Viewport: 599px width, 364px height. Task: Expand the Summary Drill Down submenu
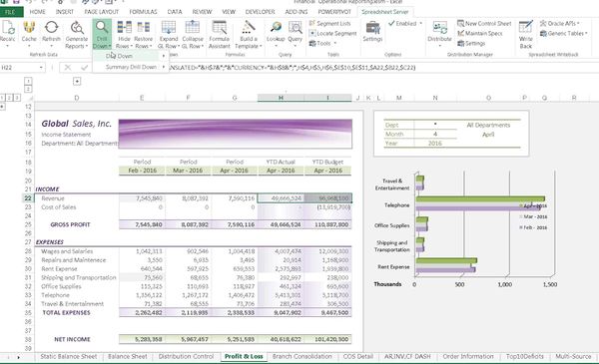pyautogui.click(x=131, y=67)
